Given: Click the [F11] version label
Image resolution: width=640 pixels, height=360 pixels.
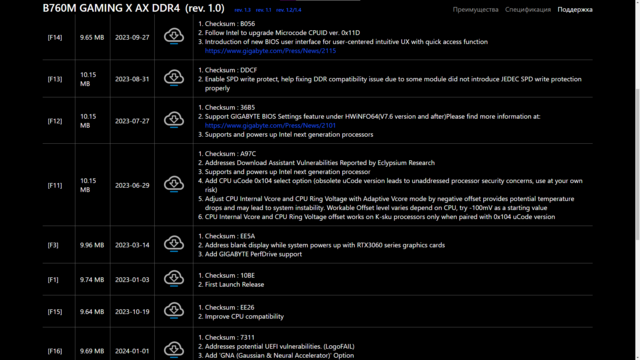Looking at the screenshot, I should (55, 185).
